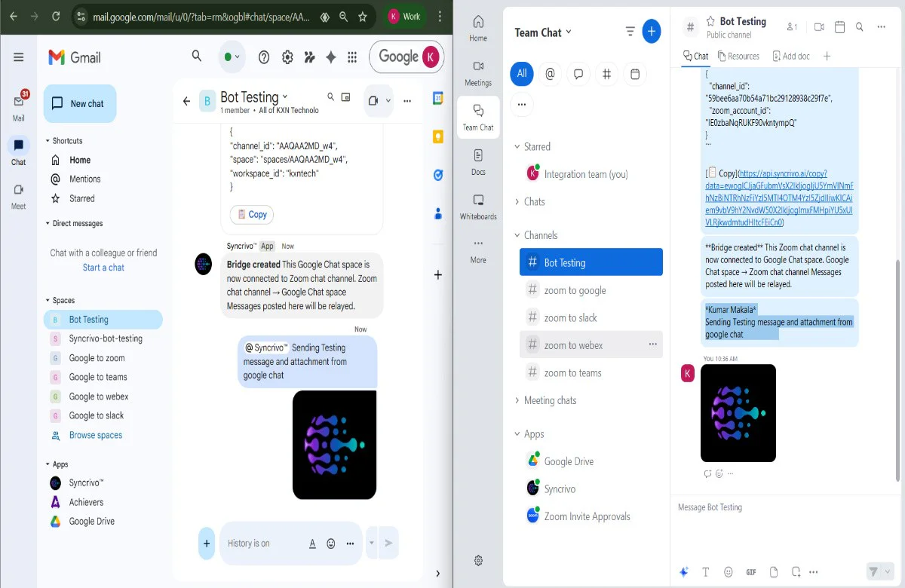Open Gmail active status dropdown
Screen dimensions: 905x588
[232, 57]
